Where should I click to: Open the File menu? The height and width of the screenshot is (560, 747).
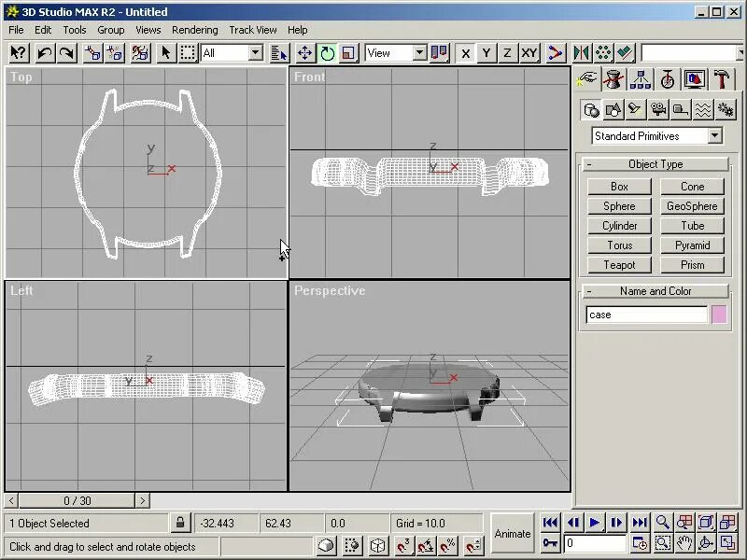point(16,30)
